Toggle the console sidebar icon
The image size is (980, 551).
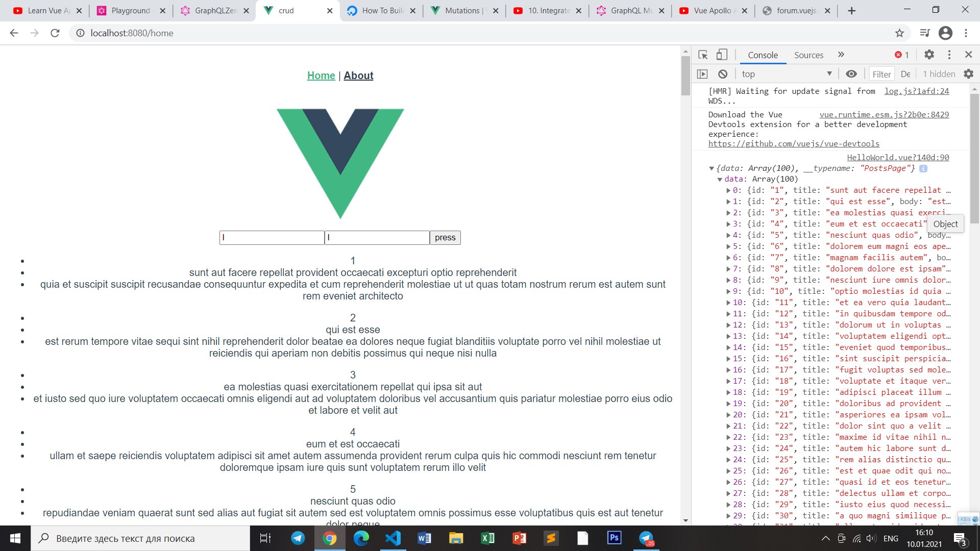pos(703,74)
